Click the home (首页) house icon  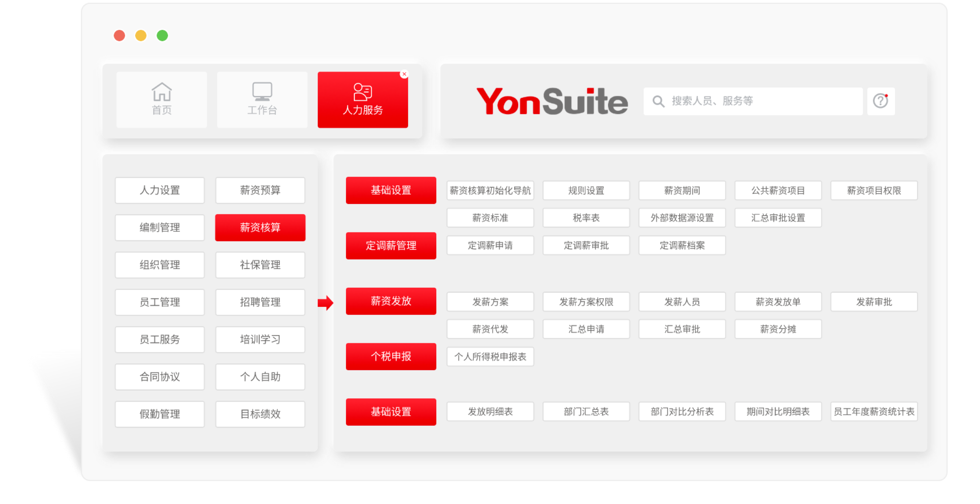(162, 92)
